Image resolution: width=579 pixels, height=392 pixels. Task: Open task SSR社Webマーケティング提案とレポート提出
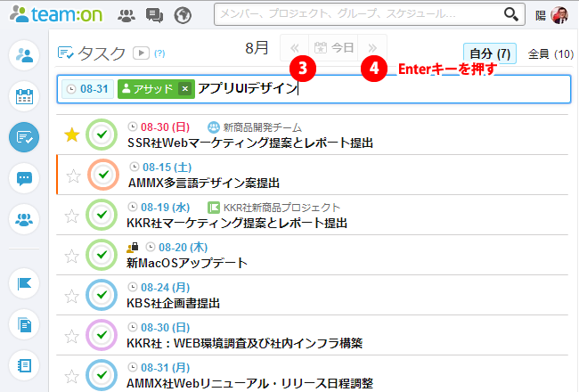coord(250,143)
